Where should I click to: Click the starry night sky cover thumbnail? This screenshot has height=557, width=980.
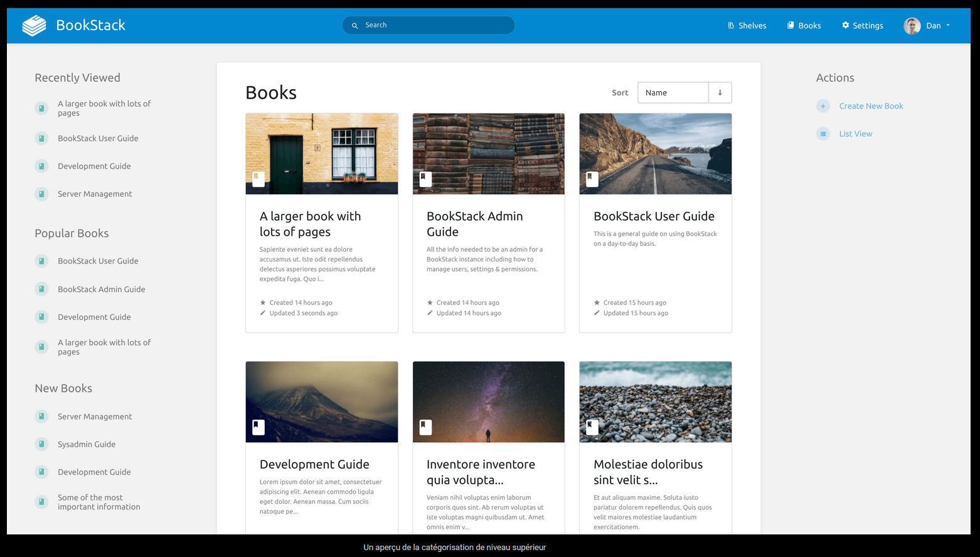pos(489,401)
